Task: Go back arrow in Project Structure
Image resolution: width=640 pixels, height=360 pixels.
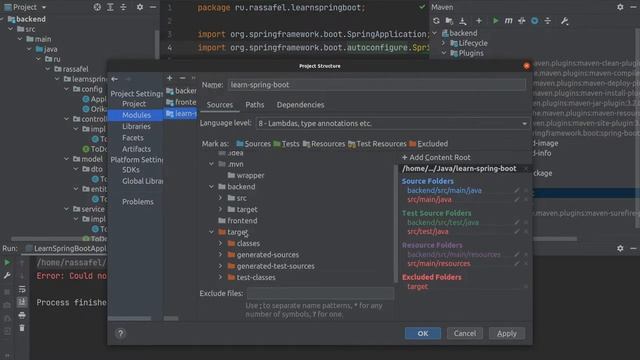Action: click(x=114, y=79)
